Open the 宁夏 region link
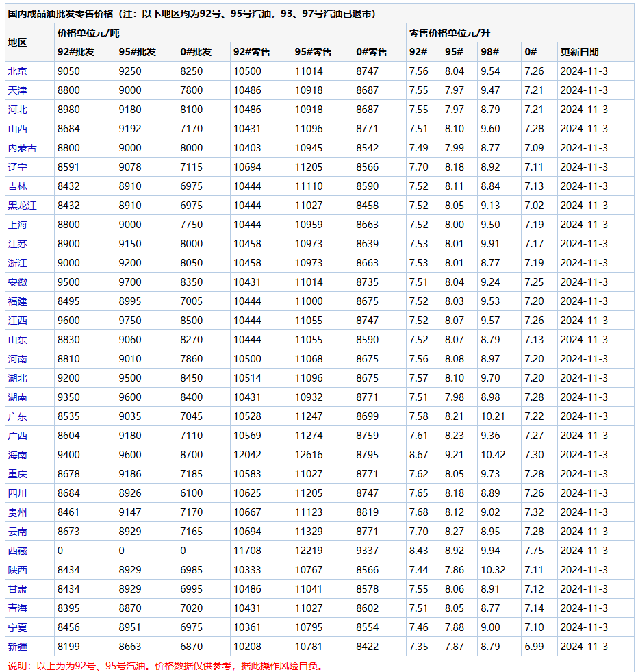The image size is (638, 672). (x=17, y=627)
